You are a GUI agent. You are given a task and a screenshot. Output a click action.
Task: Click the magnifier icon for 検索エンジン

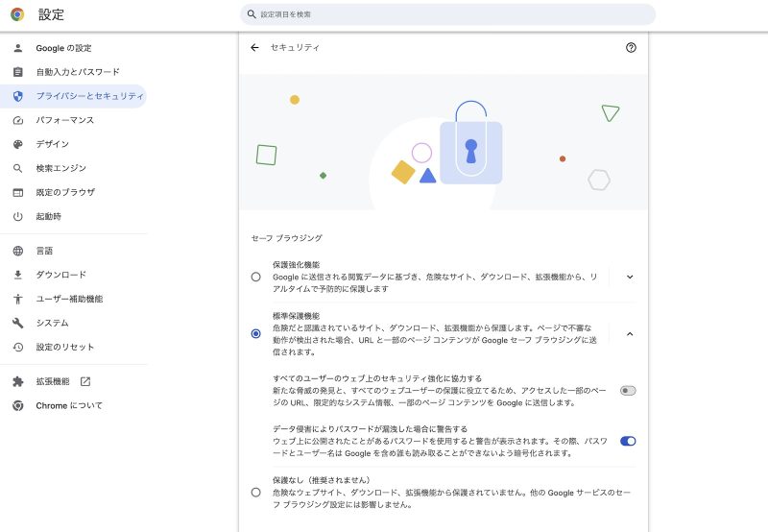coord(18,168)
